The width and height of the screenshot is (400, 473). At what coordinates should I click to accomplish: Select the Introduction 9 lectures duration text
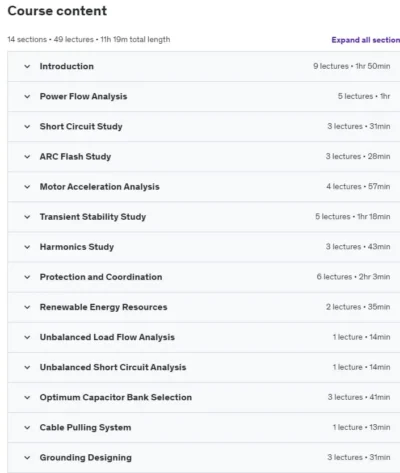click(352, 66)
